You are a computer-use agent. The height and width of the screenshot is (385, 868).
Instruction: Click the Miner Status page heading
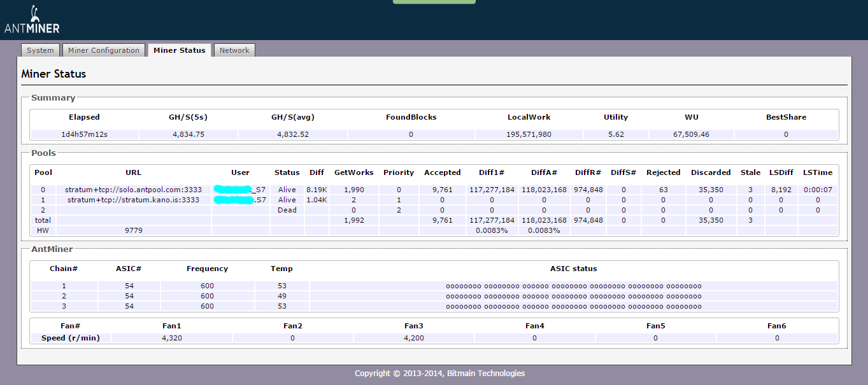click(53, 74)
